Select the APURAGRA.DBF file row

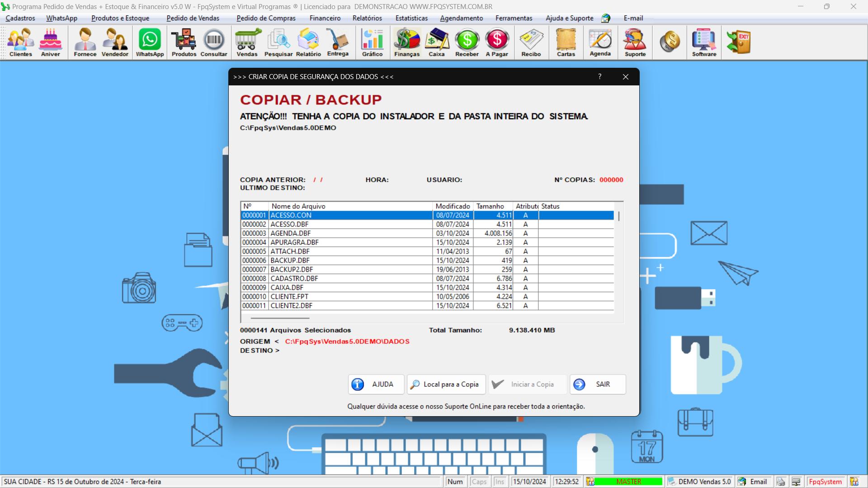click(x=427, y=242)
